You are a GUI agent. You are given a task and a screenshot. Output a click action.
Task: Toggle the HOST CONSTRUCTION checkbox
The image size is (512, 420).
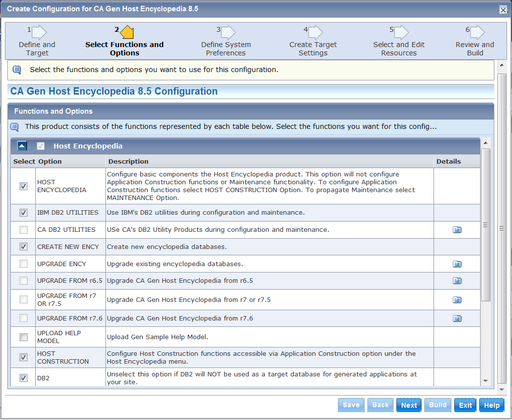click(23, 358)
